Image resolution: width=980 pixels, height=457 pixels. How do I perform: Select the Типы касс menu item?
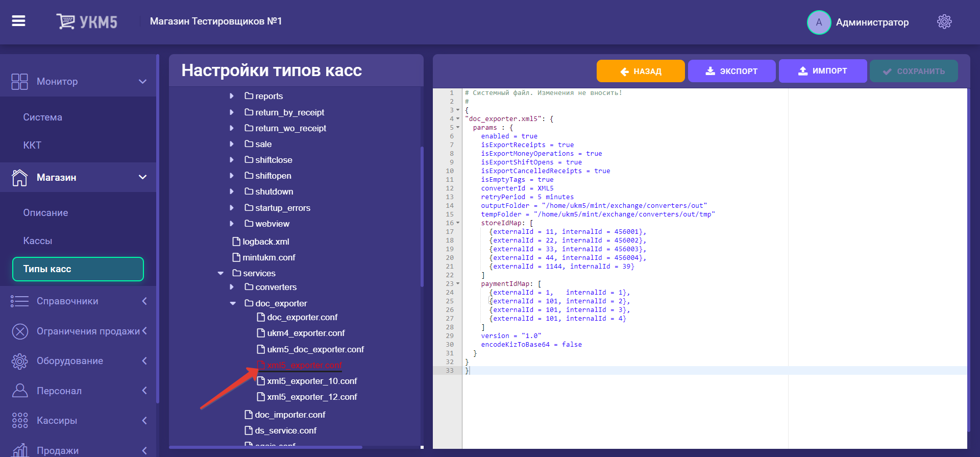tap(78, 269)
